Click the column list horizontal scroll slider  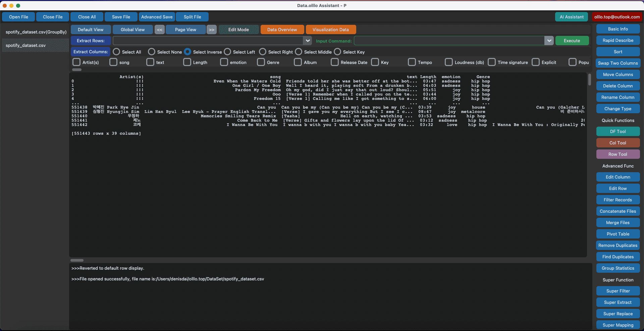pos(77,70)
